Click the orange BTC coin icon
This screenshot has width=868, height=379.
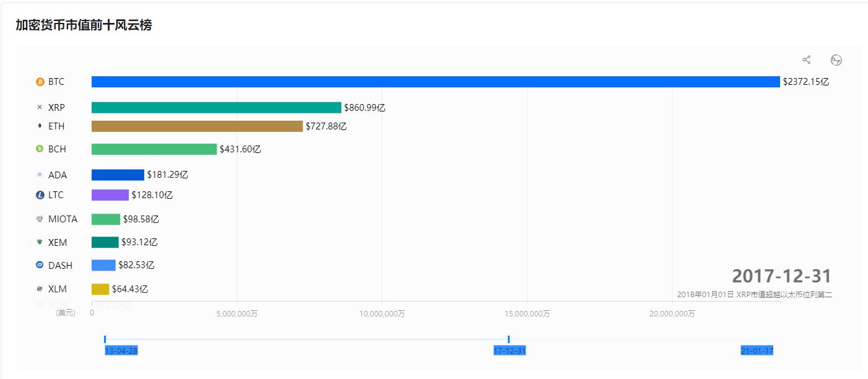(40, 82)
